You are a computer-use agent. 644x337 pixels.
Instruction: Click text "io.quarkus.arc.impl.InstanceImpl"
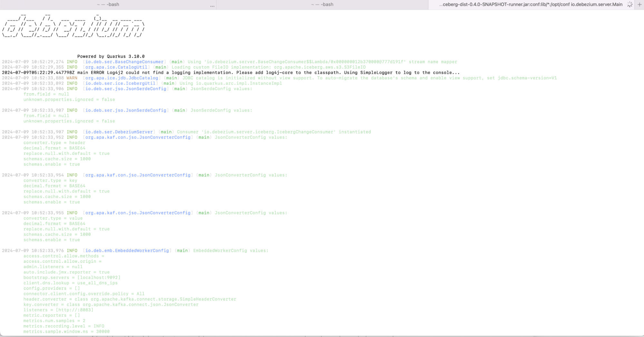coord(239,84)
